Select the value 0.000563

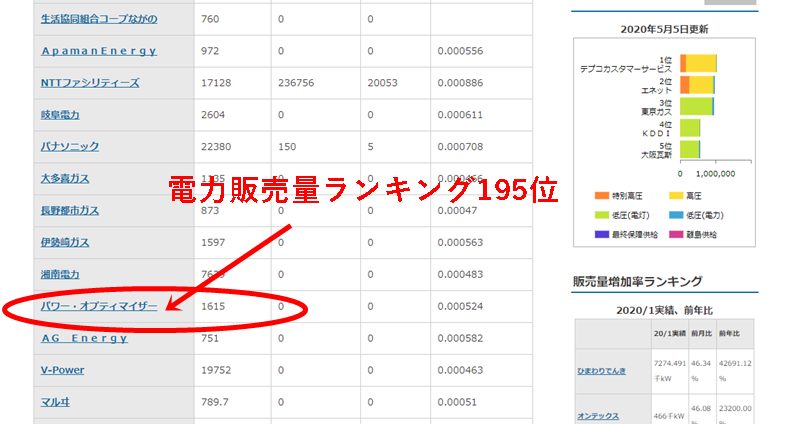coord(460,242)
